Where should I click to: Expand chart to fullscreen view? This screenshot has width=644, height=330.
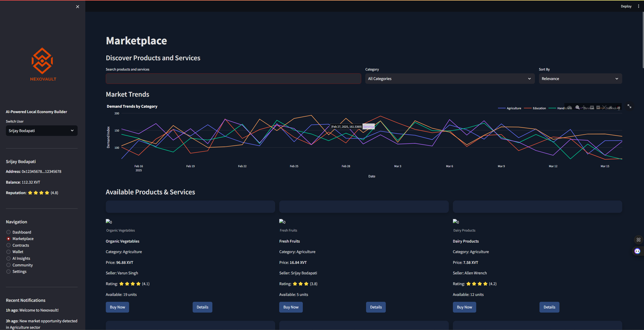(x=629, y=106)
